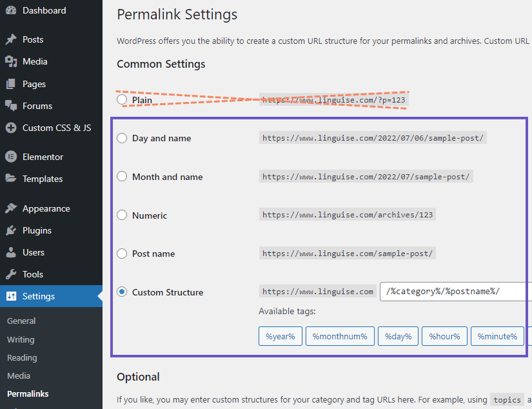Click the Forums speech bubbles icon
Viewport: 532px width, 409px height.
pyautogui.click(x=11, y=106)
